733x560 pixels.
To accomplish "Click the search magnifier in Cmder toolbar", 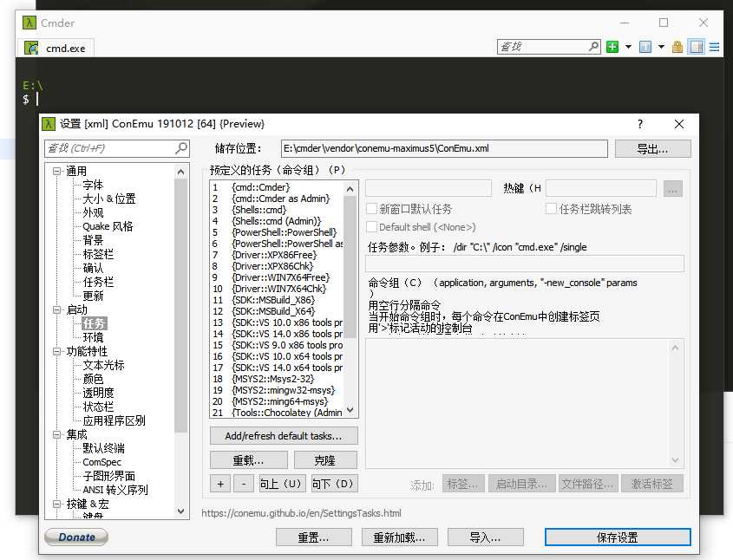I will [593, 46].
